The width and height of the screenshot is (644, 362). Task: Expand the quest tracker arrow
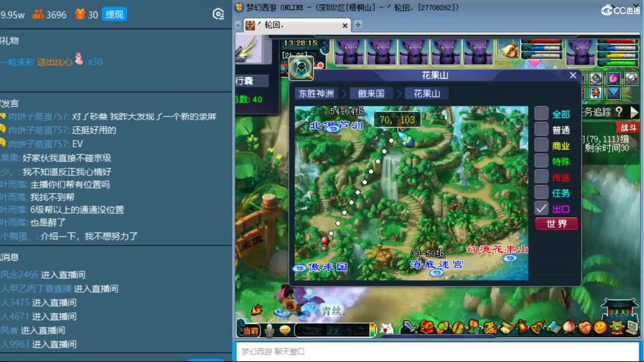(634, 112)
